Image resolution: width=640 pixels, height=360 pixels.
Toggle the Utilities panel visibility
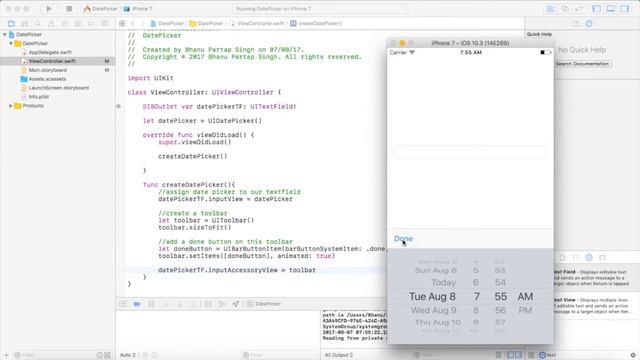625,9
